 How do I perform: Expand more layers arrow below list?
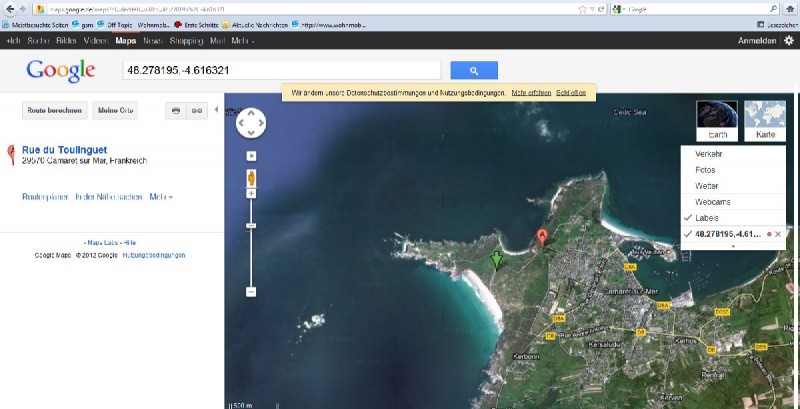click(733, 246)
